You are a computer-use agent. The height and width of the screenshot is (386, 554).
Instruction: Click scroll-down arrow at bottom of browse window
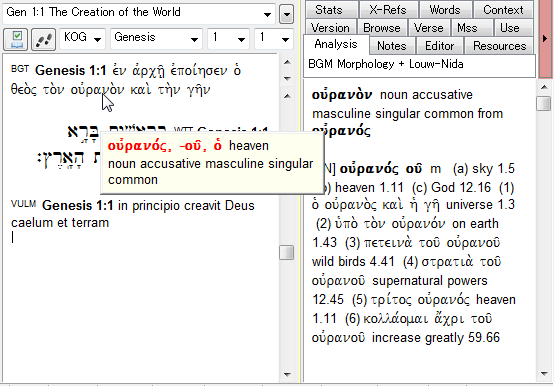[287, 374]
